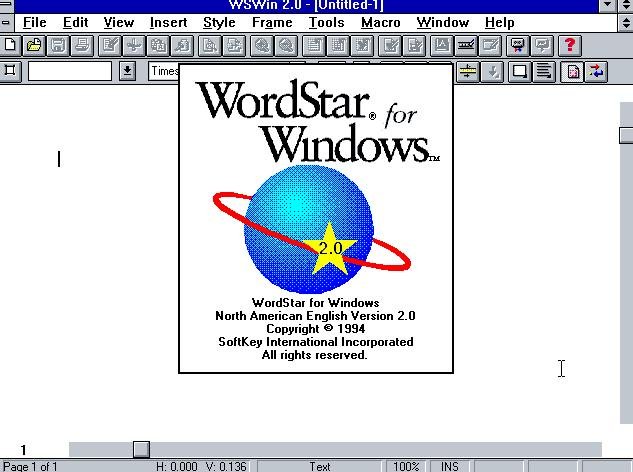
Task: Click the horizontal scrollbar track right of thumb
Action: point(375,449)
